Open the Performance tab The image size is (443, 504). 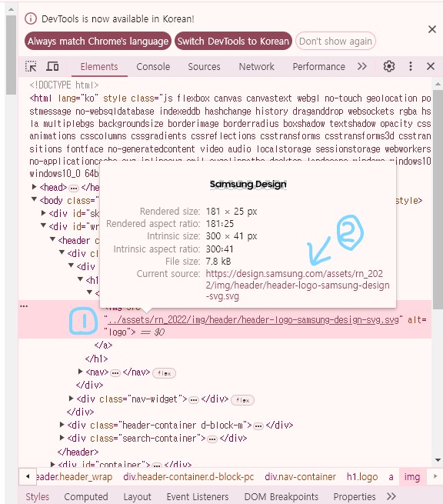coord(318,66)
